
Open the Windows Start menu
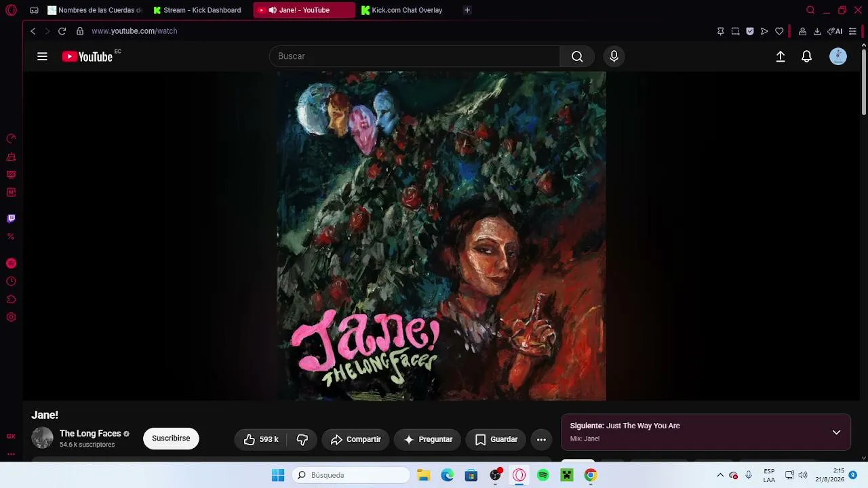[278, 475]
